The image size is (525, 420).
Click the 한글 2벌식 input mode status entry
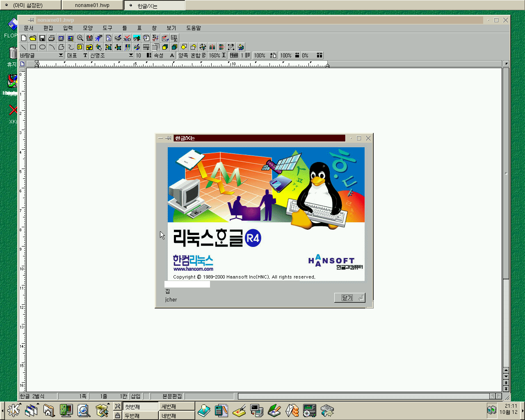[x=38, y=396]
